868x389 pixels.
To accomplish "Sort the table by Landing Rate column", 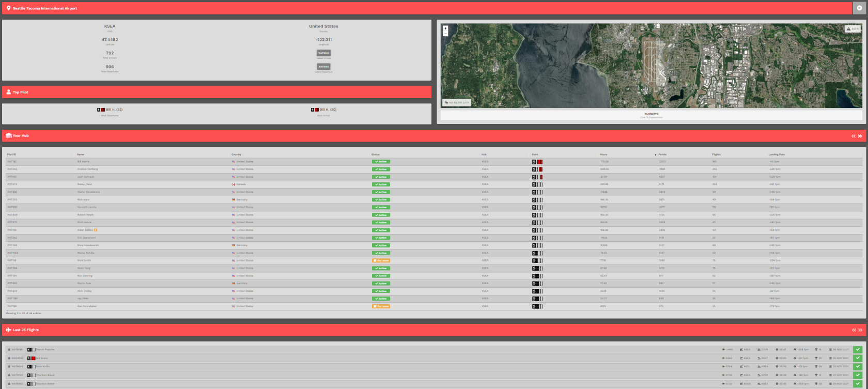I will coord(777,154).
